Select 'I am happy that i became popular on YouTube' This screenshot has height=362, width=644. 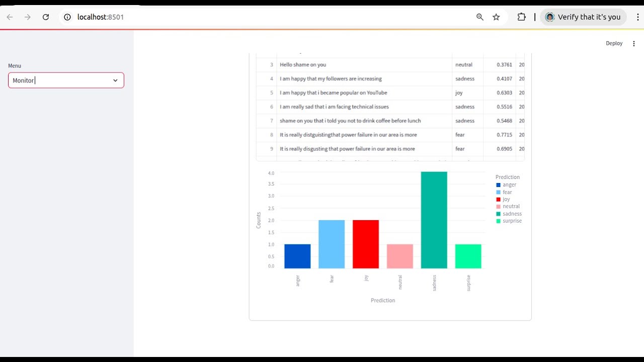click(x=364, y=93)
